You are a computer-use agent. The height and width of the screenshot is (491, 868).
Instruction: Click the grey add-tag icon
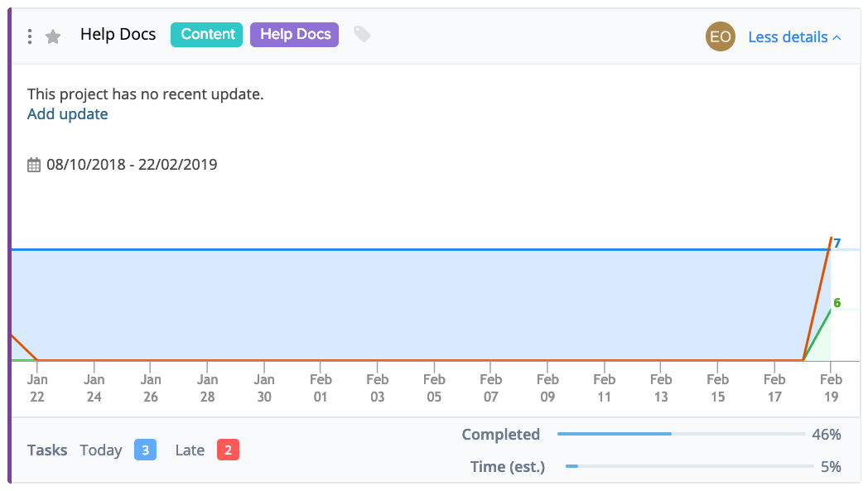coord(362,34)
